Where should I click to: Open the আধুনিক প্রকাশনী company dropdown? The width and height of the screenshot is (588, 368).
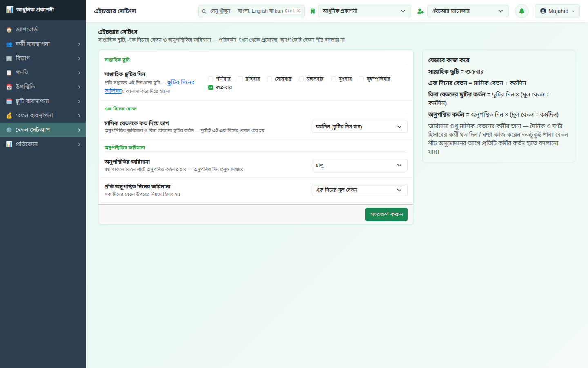(x=364, y=11)
